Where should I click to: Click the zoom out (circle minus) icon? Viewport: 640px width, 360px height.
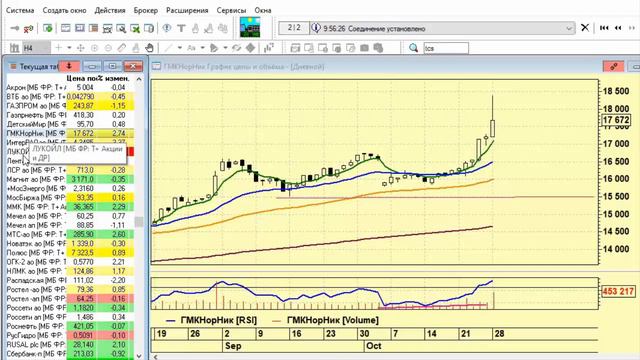coord(108,48)
